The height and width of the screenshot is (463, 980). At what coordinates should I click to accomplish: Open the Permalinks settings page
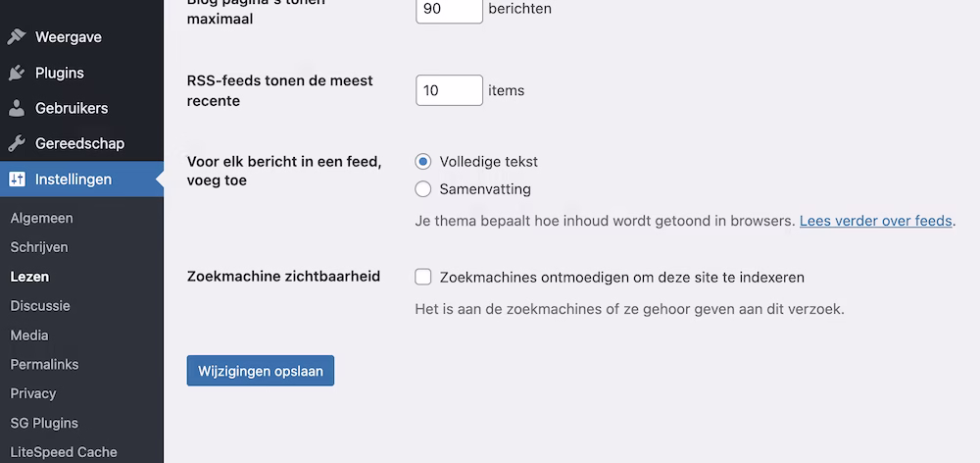click(44, 364)
